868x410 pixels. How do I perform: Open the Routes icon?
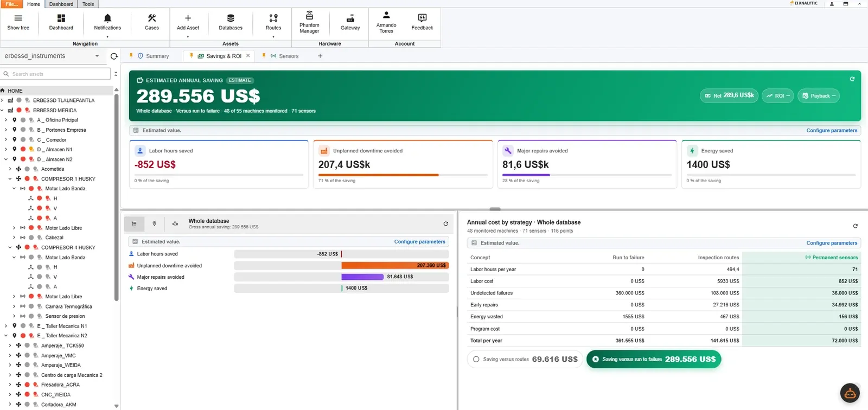point(273,22)
